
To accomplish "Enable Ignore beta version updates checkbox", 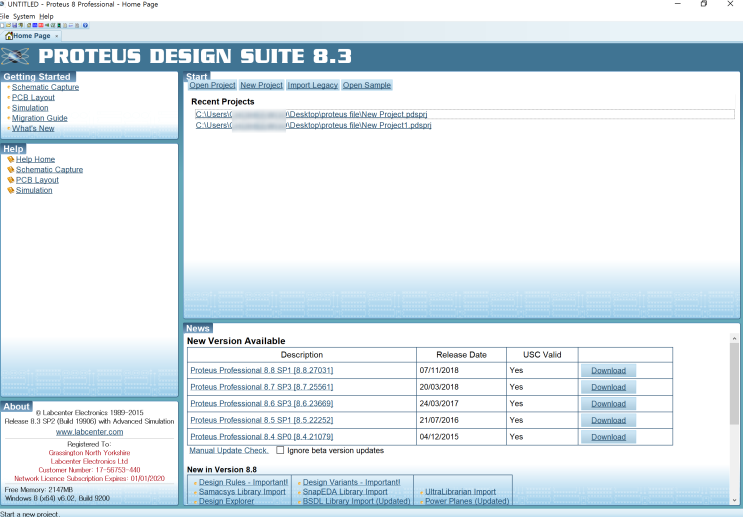I will tap(280, 451).
